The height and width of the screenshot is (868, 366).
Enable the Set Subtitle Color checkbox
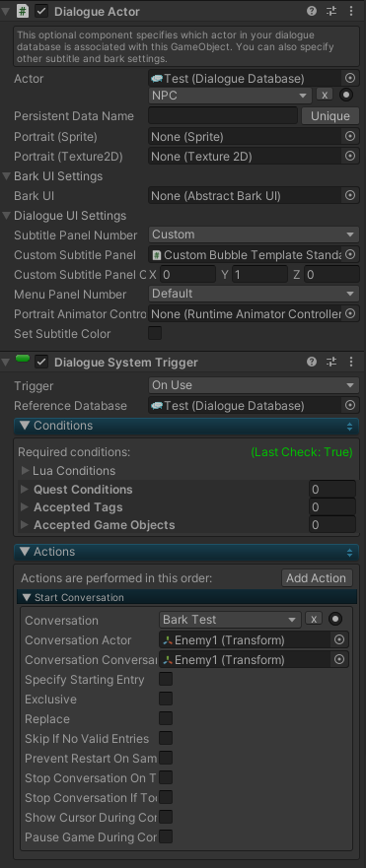(155, 333)
